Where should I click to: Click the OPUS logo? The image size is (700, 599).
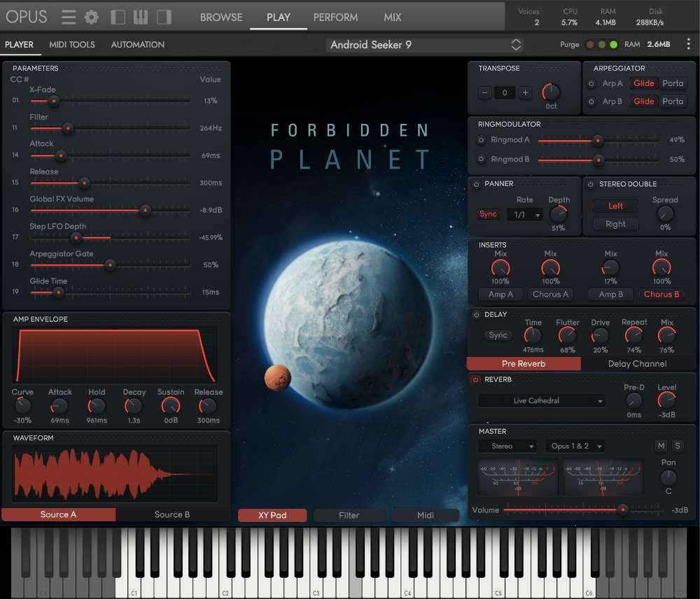[x=26, y=17]
